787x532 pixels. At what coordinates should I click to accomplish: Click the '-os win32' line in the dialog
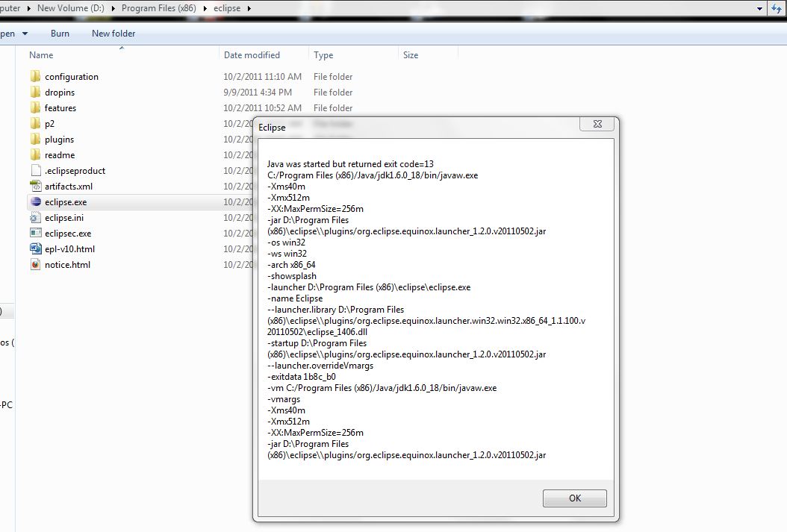tap(287, 242)
